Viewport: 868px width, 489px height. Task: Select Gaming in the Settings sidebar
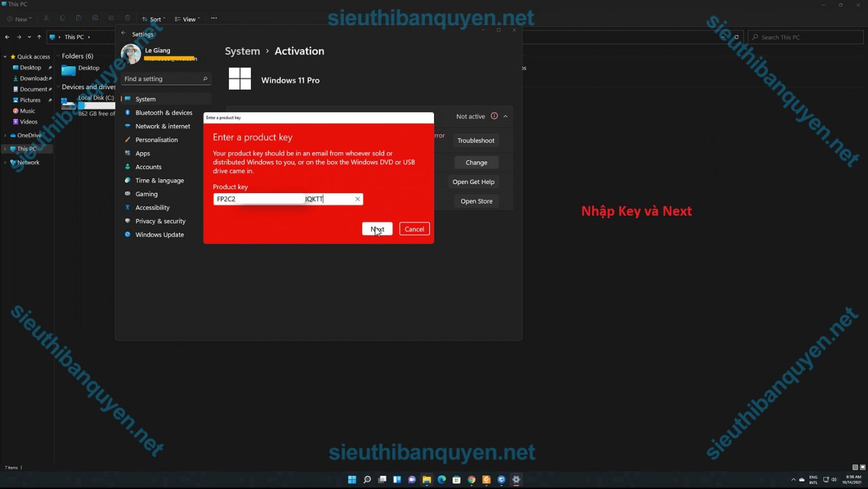[146, 194]
